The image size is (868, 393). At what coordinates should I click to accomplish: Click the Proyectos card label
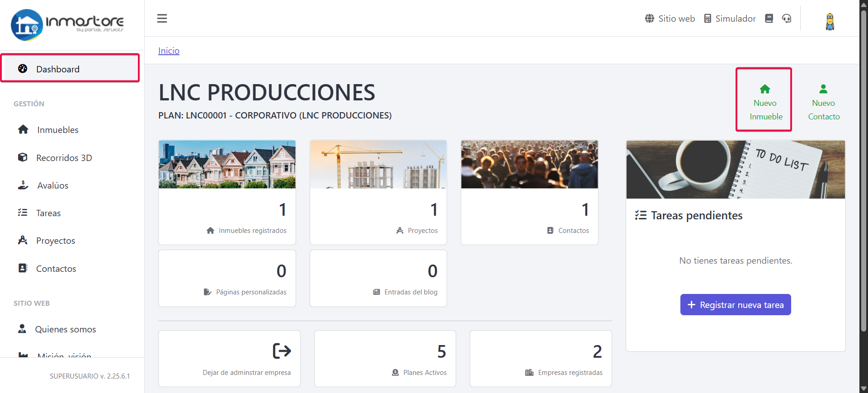[423, 231]
